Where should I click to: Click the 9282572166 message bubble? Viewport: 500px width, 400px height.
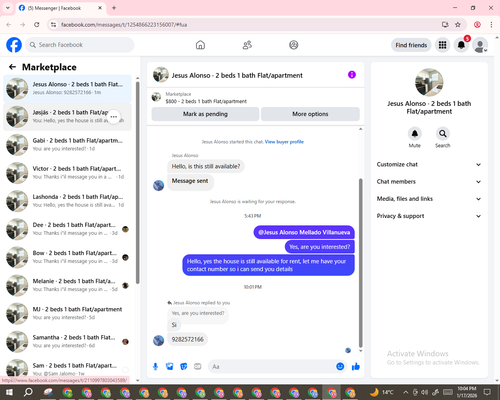point(188,339)
